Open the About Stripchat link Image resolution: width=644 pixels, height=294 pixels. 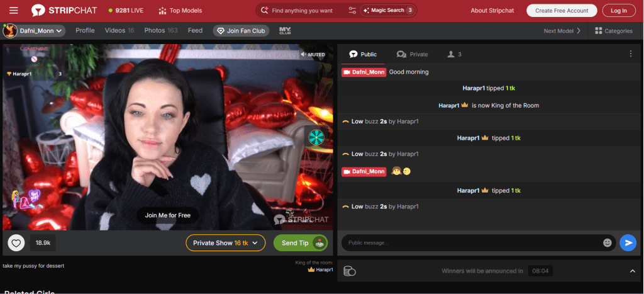[492, 11]
